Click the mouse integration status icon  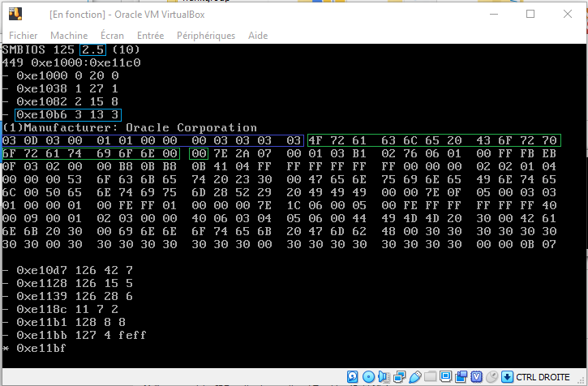(492, 376)
